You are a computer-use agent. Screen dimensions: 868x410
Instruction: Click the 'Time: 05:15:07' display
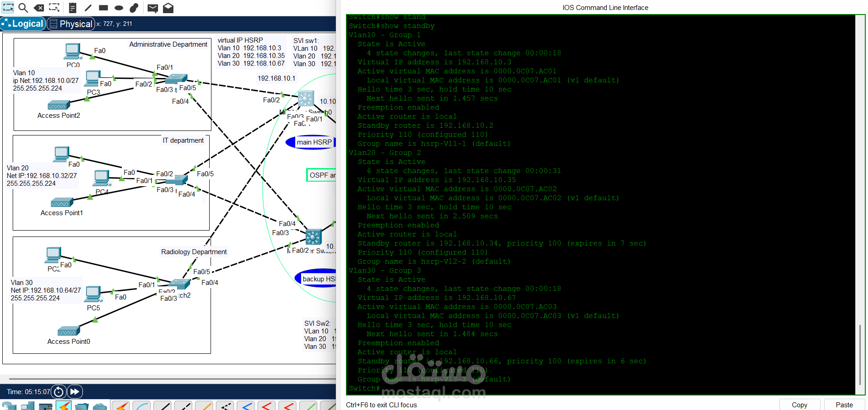[28, 392]
